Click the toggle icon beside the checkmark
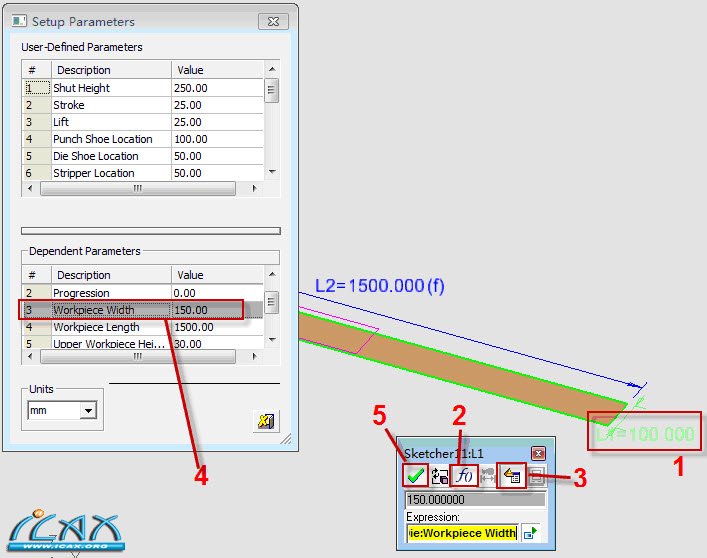This screenshot has height=558, width=707. (440, 476)
